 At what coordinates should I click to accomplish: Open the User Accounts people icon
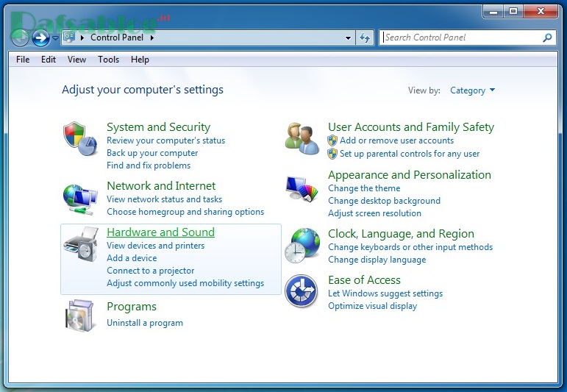tap(302, 139)
